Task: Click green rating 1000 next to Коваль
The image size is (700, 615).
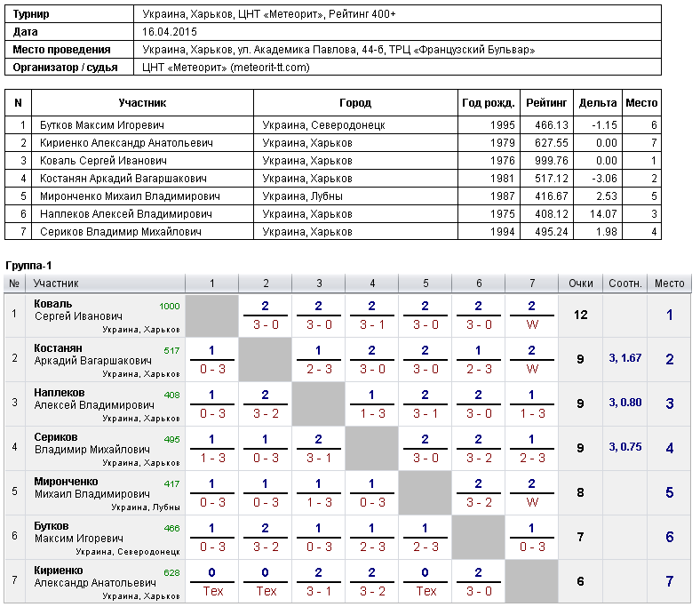Action: point(170,307)
